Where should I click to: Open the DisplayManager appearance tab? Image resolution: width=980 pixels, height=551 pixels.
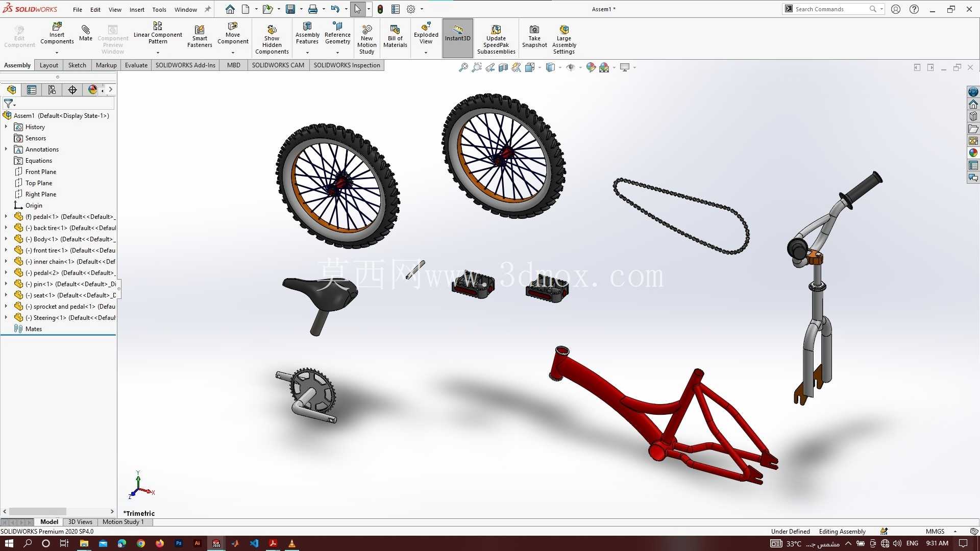click(92, 90)
